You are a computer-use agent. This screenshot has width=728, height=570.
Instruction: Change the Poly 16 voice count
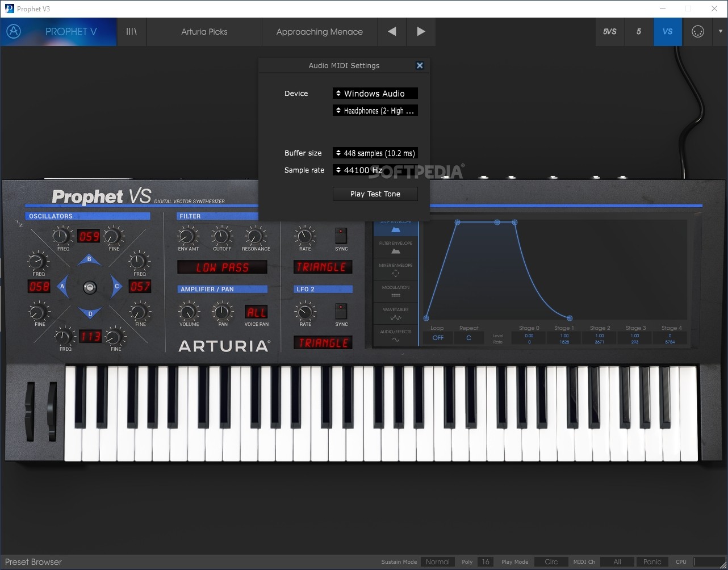click(486, 562)
